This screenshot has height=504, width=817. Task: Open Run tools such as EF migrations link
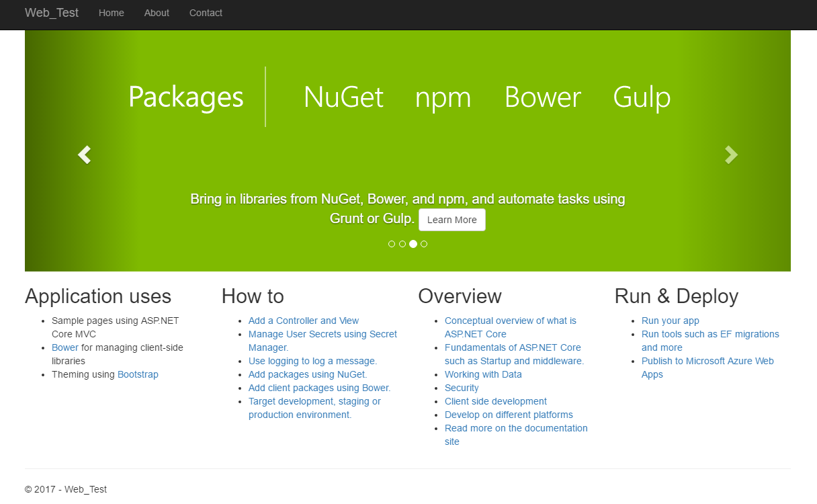pos(710,341)
